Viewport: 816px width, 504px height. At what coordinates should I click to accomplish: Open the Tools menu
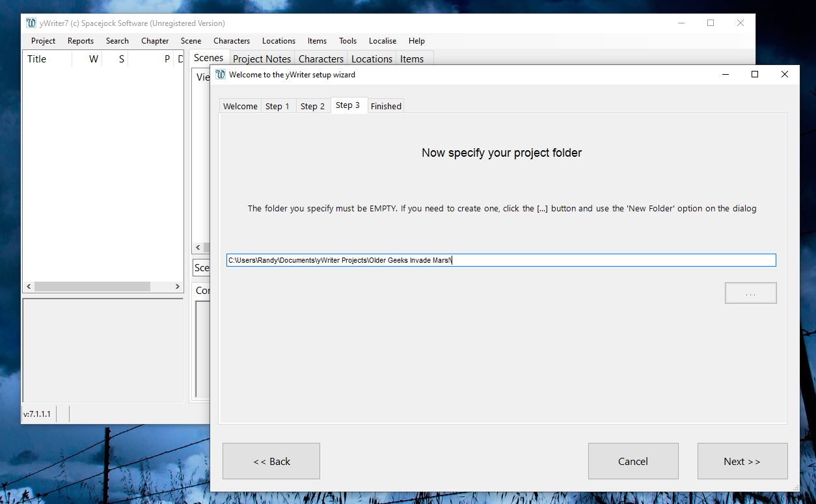[x=347, y=41]
